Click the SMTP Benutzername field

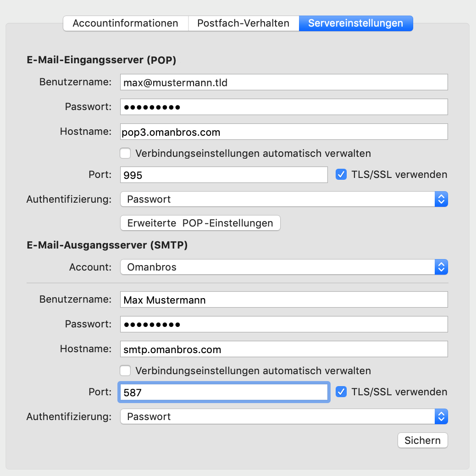[283, 300]
